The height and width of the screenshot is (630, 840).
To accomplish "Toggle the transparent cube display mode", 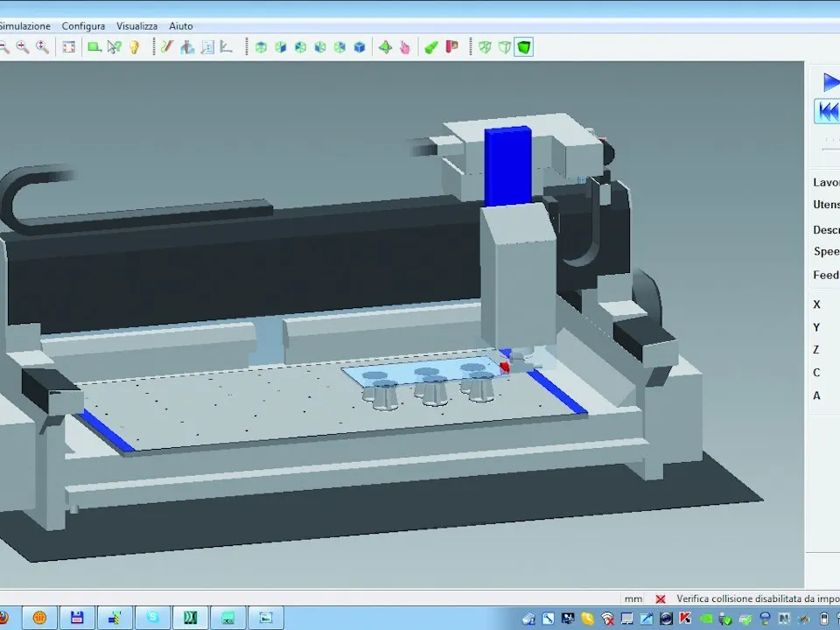I will click(x=505, y=47).
